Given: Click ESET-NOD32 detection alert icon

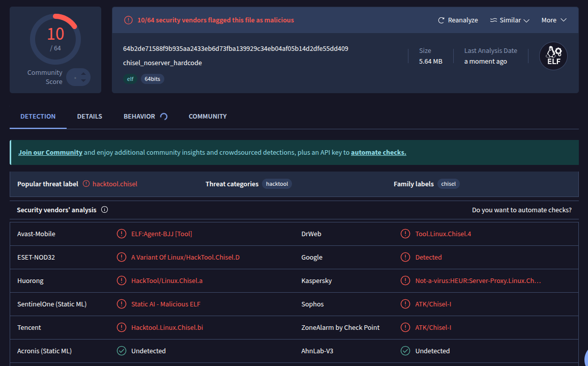Looking at the screenshot, I should 122,257.
